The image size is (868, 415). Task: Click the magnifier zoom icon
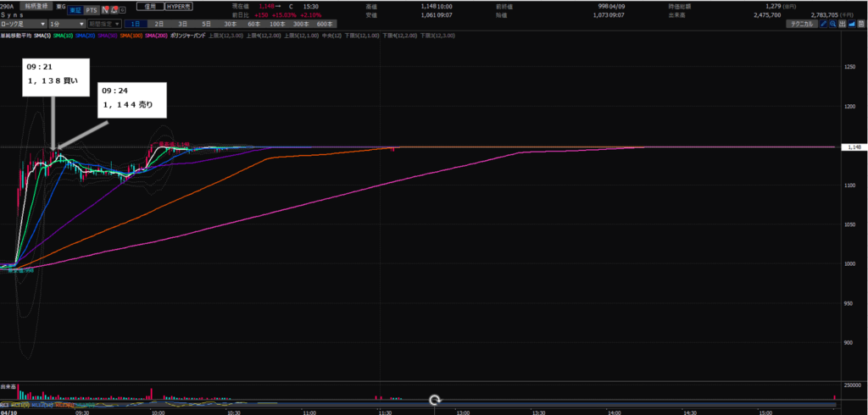[x=833, y=25]
